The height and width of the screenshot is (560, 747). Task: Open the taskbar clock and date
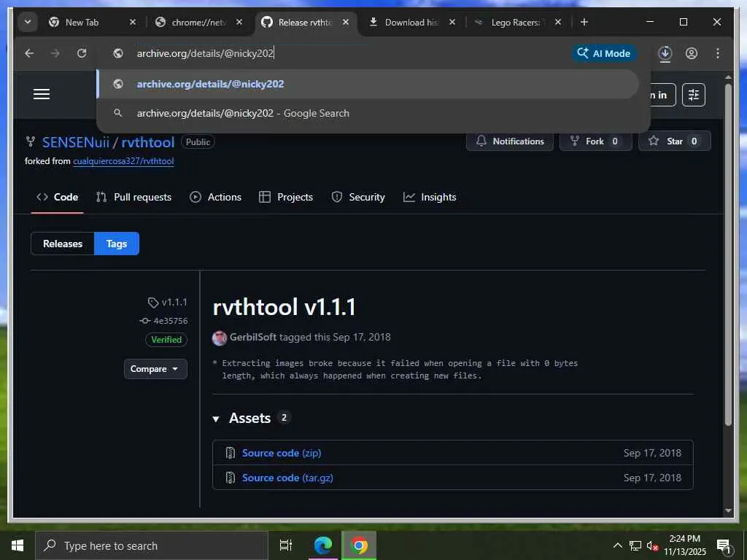pyautogui.click(x=684, y=545)
